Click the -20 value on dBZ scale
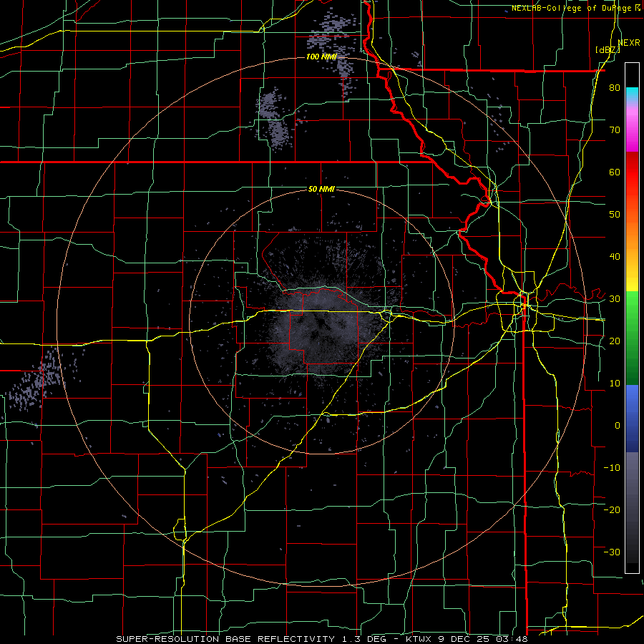The image size is (644, 644). click(x=612, y=509)
